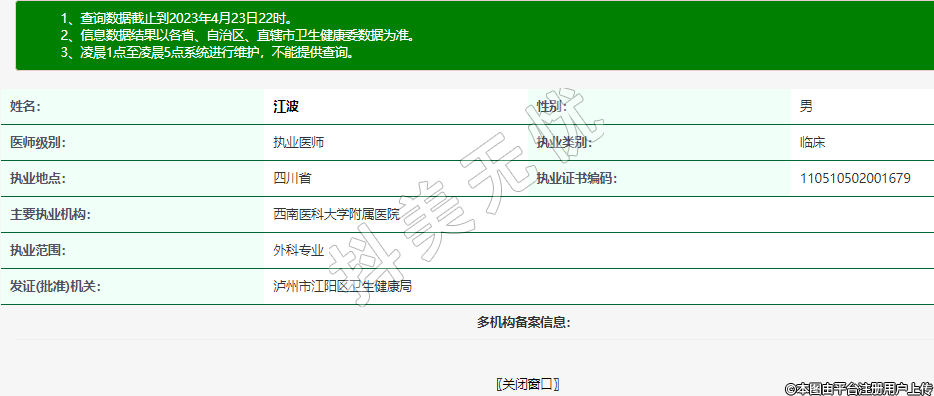934x396 pixels.
Task: Click the 多机构备案信息 heading
Action: coord(524,323)
